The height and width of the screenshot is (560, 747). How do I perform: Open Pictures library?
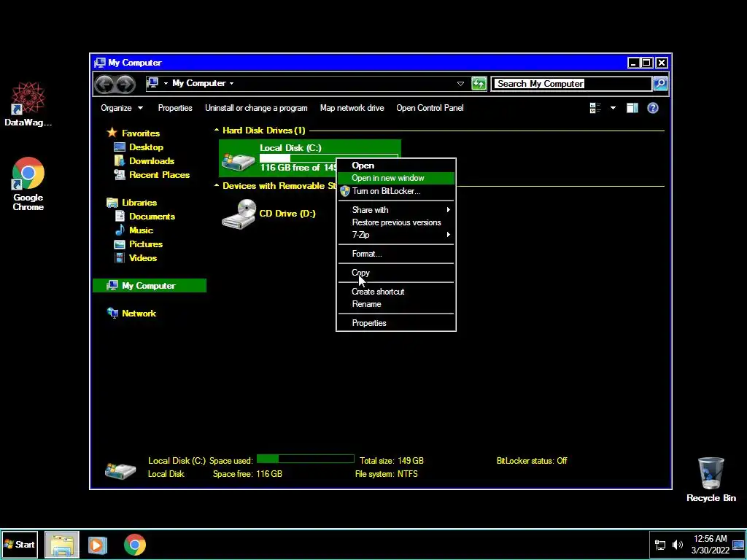click(139, 244)
